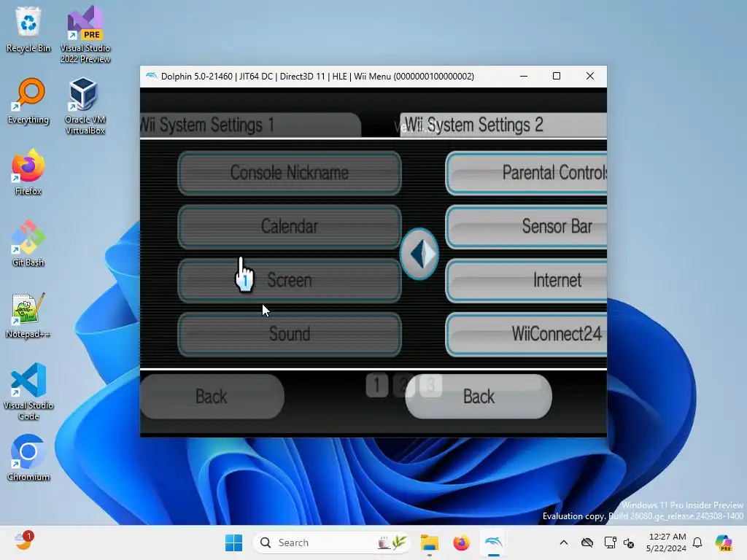Select the Git Bash desktop icon
Image resolution: width=747 pixels, height=560 pixels.
[x=28, y=244]
